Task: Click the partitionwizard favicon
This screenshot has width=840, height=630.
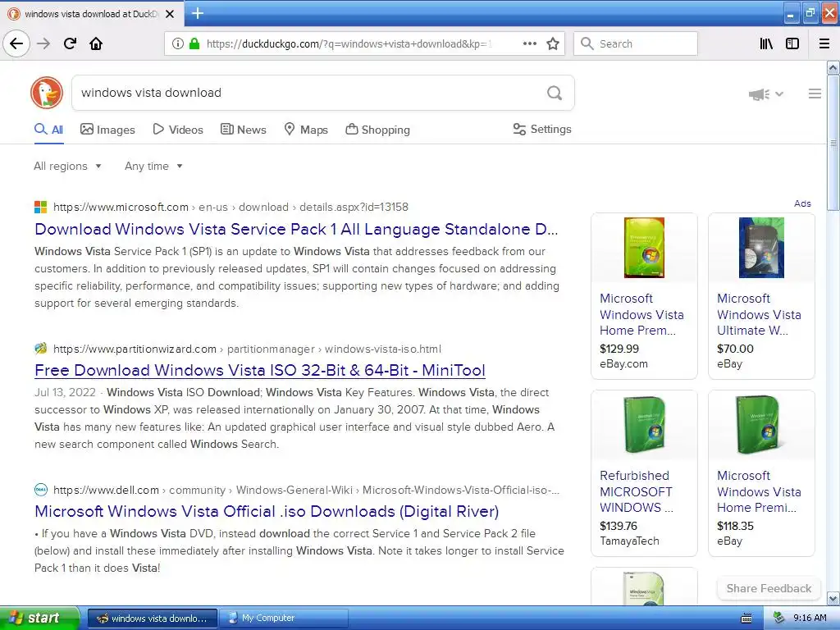Action: (41, 349)
